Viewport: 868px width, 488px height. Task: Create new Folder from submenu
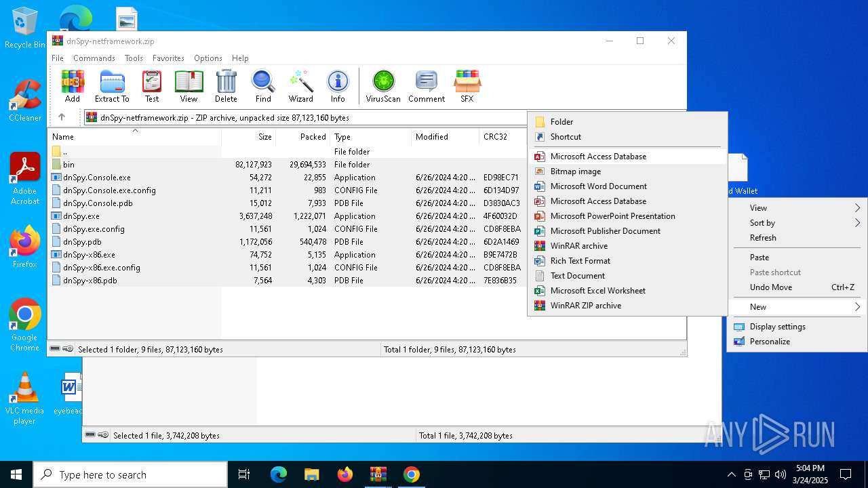pos(627,122)
